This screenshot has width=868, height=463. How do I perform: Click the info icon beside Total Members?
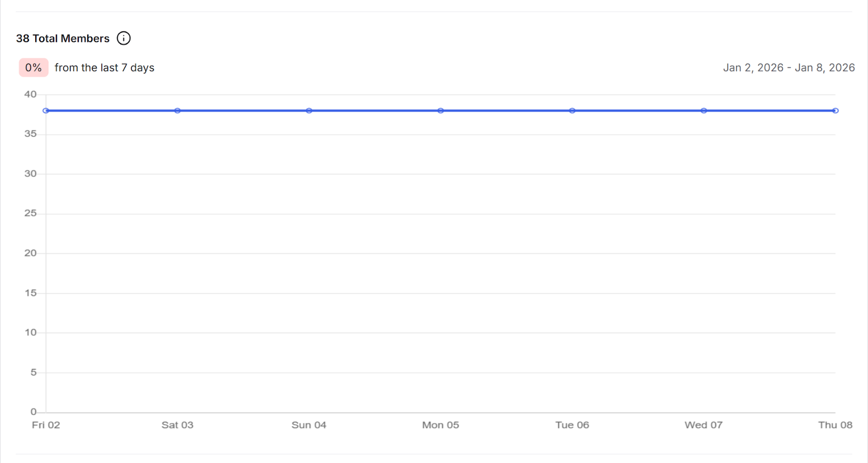(x=124, y=39)
